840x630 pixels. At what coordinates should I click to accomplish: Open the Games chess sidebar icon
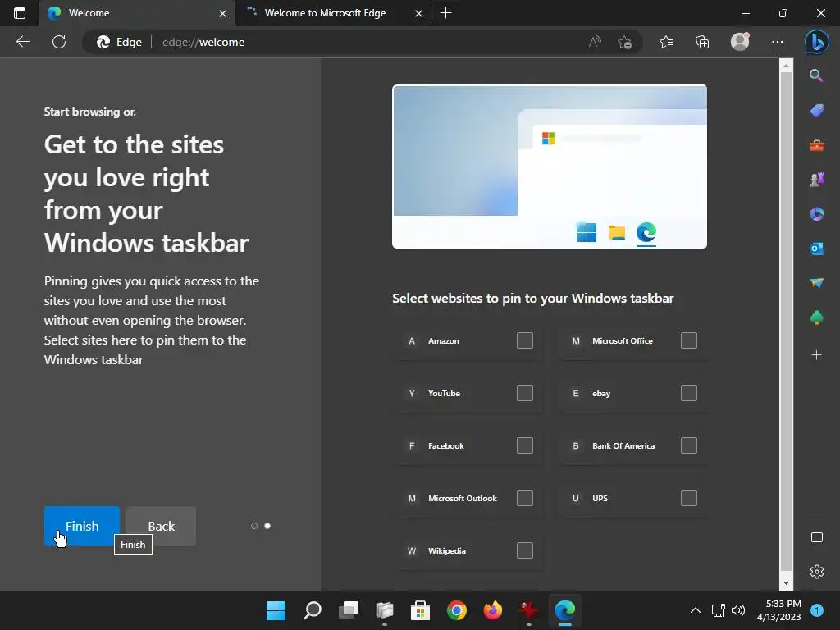coord(816,180)
